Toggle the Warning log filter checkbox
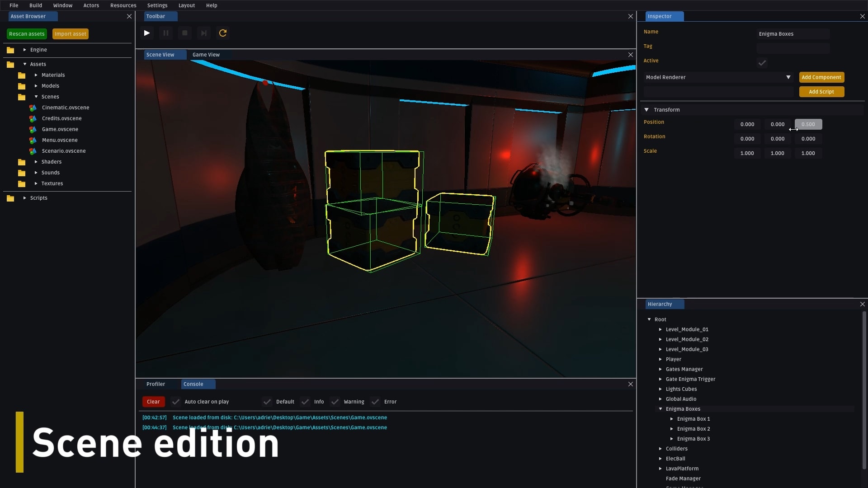Screen dimensions: 868x488 [x=335, y=402]
